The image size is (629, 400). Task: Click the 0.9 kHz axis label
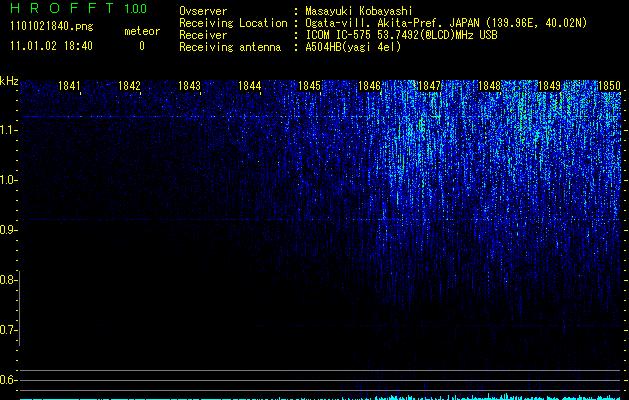tap(8, 230)
